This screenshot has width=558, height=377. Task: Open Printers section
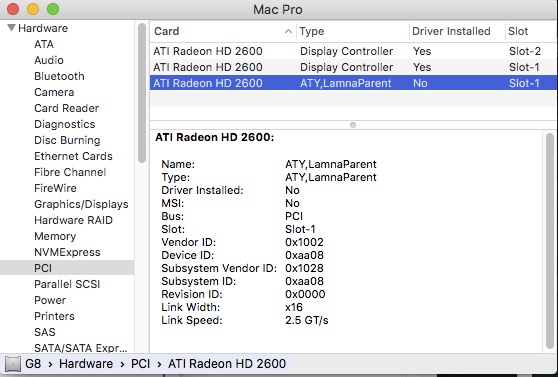coord(54,316)
